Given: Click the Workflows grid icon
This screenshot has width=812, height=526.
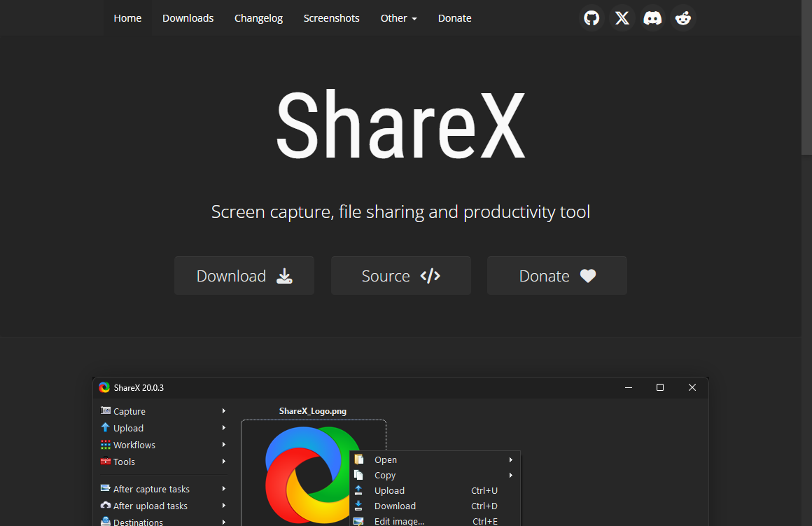Looking at the screenshot, I should click(x=106, y=445).
